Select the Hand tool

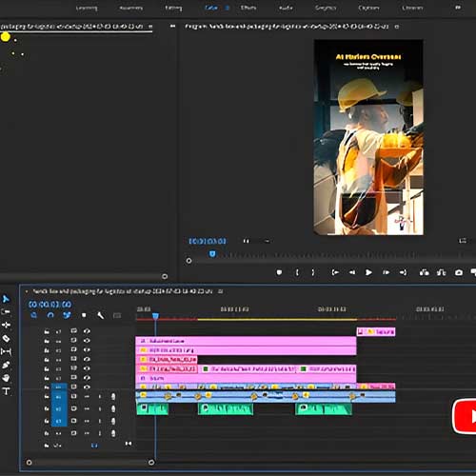pyautogui.click(x=6, y=378)
